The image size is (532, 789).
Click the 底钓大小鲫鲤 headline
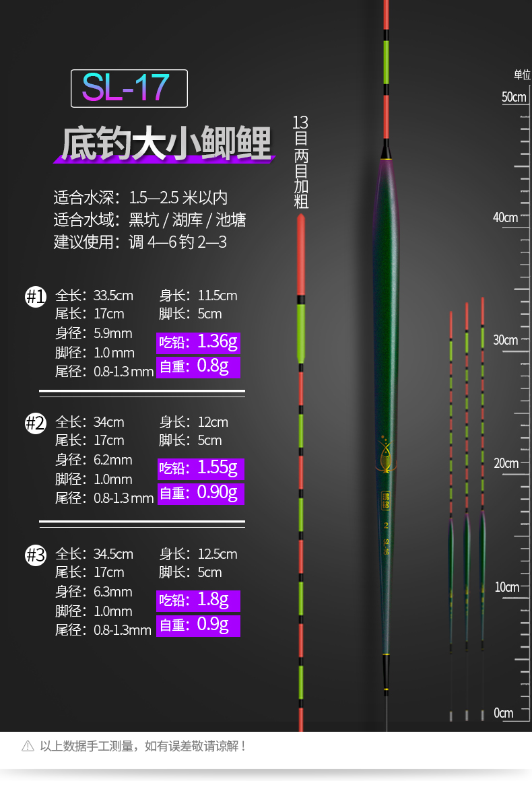tap(165, 144)
